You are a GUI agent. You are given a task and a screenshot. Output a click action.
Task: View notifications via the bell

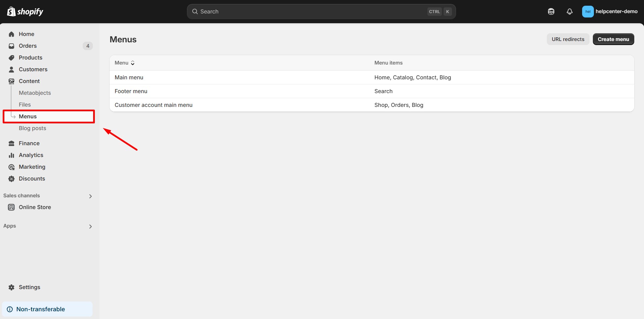pyautogui.click(x=569, y=11)
